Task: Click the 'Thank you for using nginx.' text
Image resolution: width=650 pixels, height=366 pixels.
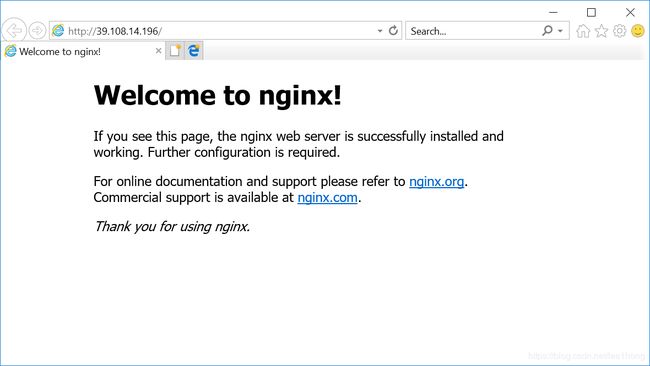Action: point(172,226)
